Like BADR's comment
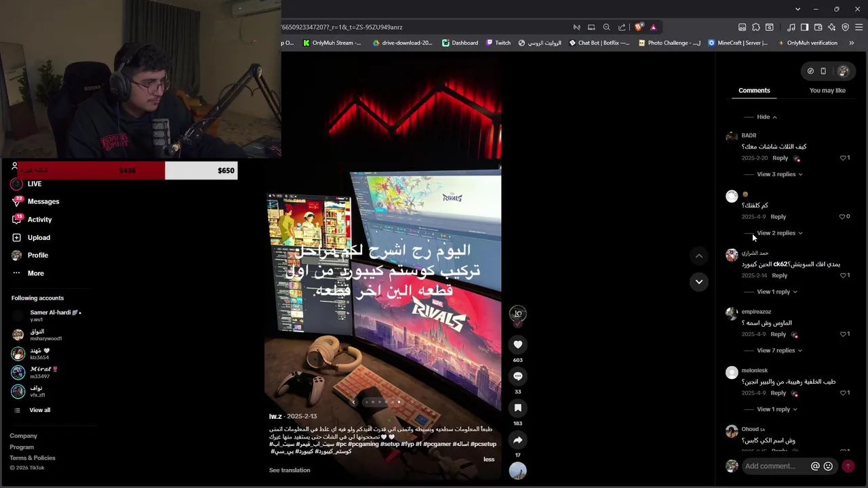Image resolution: width=868 pixels, height=488 pixels. (844, 158)
